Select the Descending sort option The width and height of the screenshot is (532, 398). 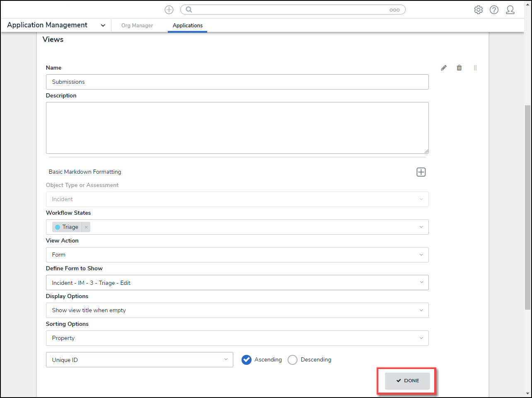point(293,360)
